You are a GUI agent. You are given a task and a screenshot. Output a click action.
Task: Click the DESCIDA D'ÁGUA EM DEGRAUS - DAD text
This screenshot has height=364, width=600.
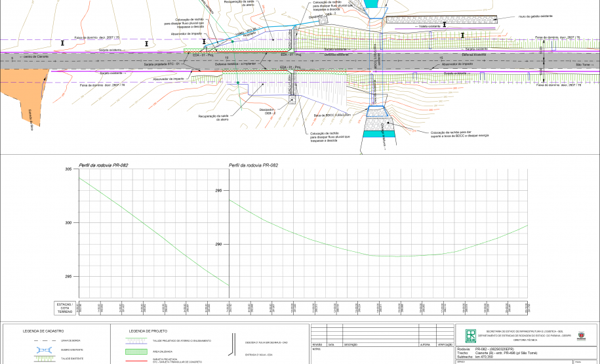pos(266,342)
